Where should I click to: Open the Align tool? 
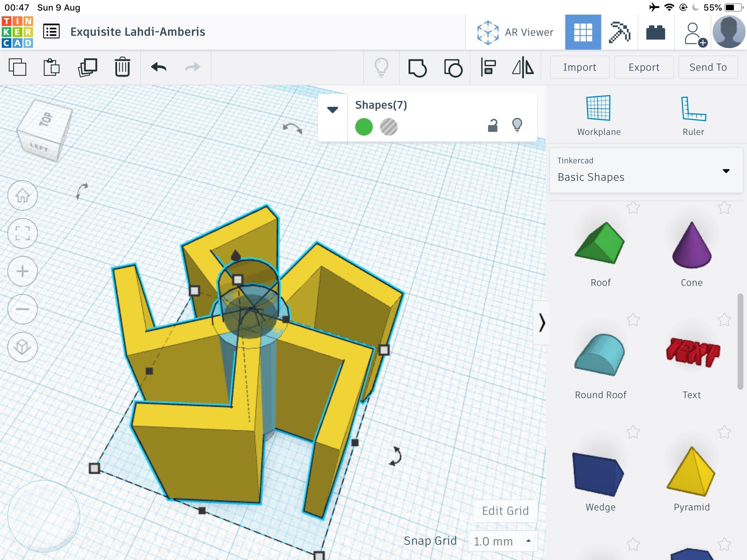(x=488, y=67)
